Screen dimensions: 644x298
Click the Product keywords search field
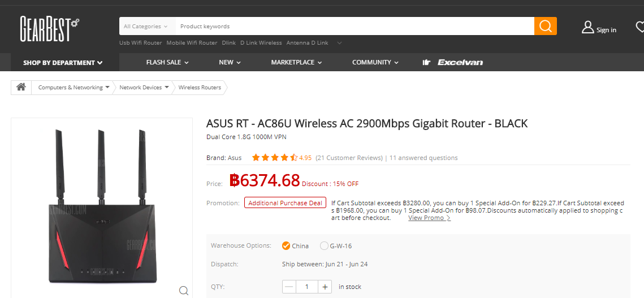point(355,26)
